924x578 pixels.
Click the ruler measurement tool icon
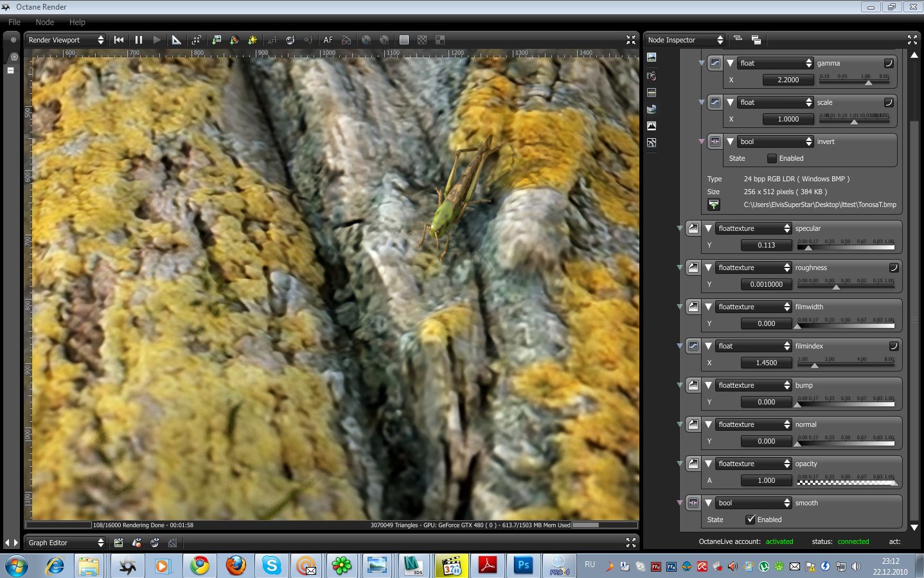coord(176,40)
